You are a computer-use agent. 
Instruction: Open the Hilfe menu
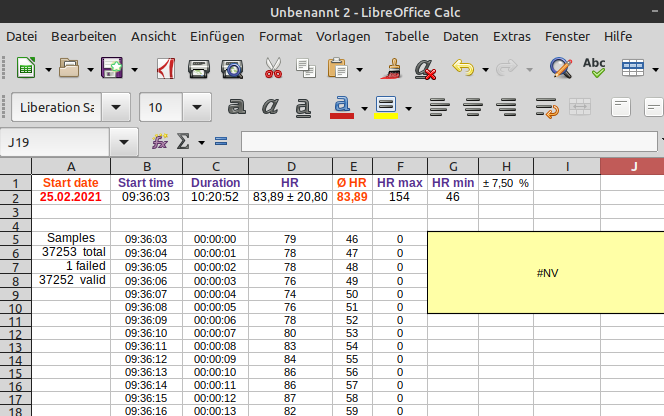(x=618, y=37)
